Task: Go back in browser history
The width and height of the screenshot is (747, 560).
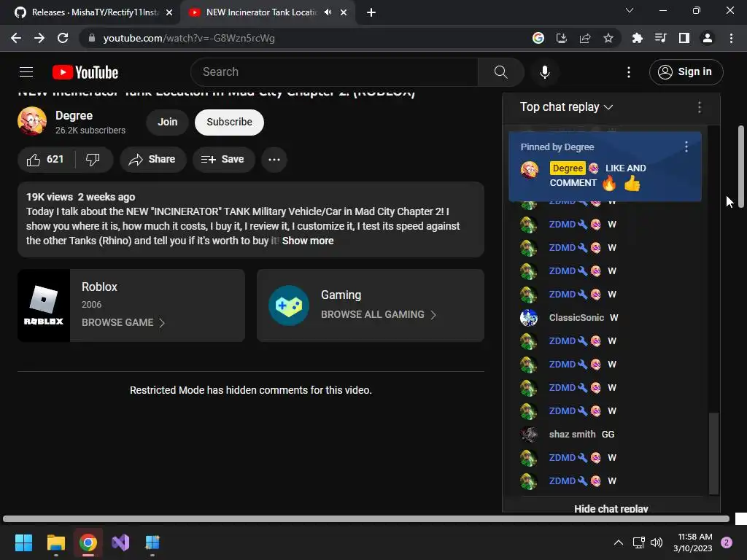Action: [x=16, y=38]
